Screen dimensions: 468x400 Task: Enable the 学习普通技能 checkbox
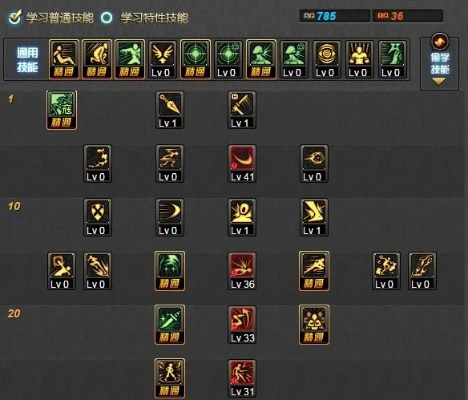click(x=15, y=17)
